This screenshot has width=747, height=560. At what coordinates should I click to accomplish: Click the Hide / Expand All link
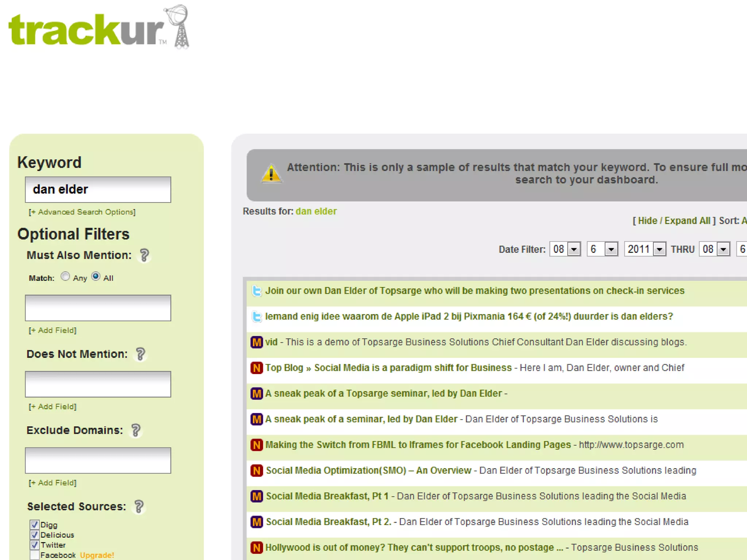tap(674, 221)
